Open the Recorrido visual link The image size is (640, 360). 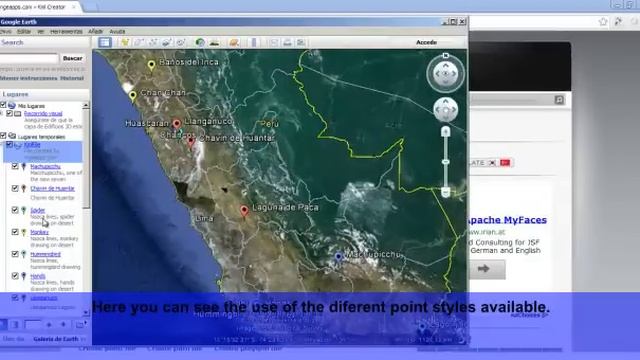point(43,113)
